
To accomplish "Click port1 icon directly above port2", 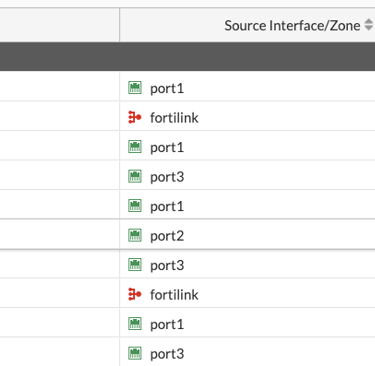I will click(135, 206).
